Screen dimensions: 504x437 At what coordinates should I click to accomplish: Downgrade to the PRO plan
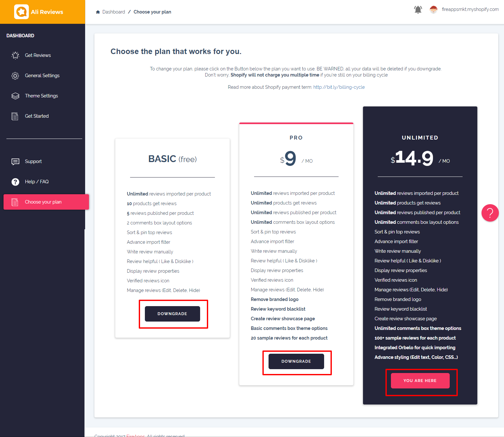pyautogui.click(x=296, y=361)
